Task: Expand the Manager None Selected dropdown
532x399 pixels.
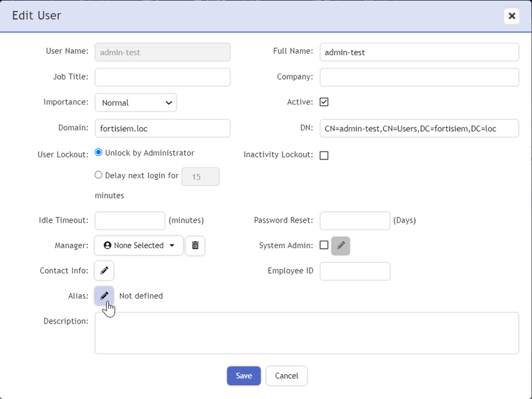Action: click(x=139, y=245)
